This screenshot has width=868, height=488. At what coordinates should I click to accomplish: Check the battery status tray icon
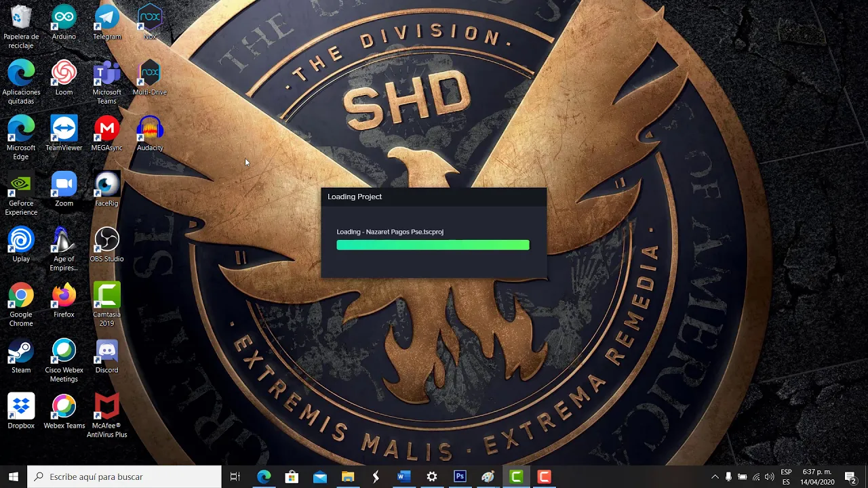pyautogui.click(x=743, y=476)
